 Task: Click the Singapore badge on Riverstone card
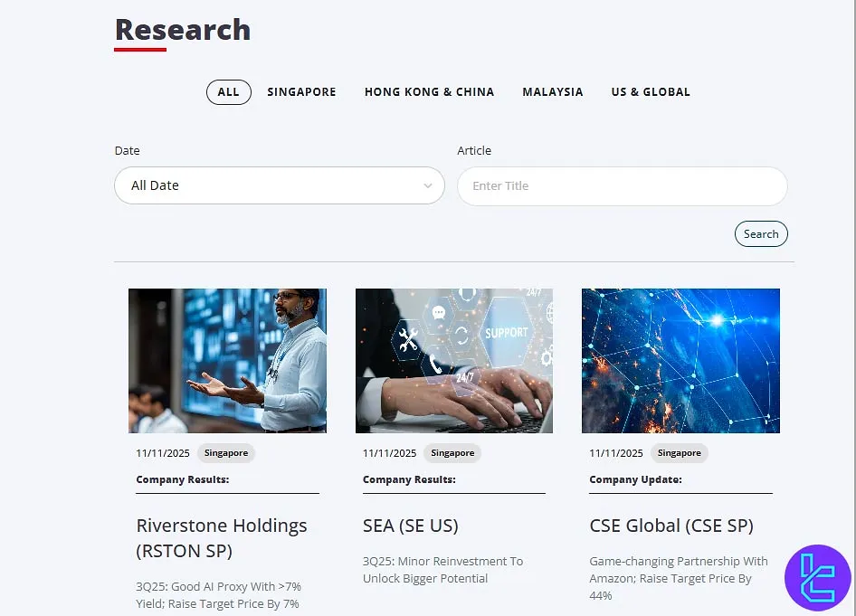(x=225, y=452)
